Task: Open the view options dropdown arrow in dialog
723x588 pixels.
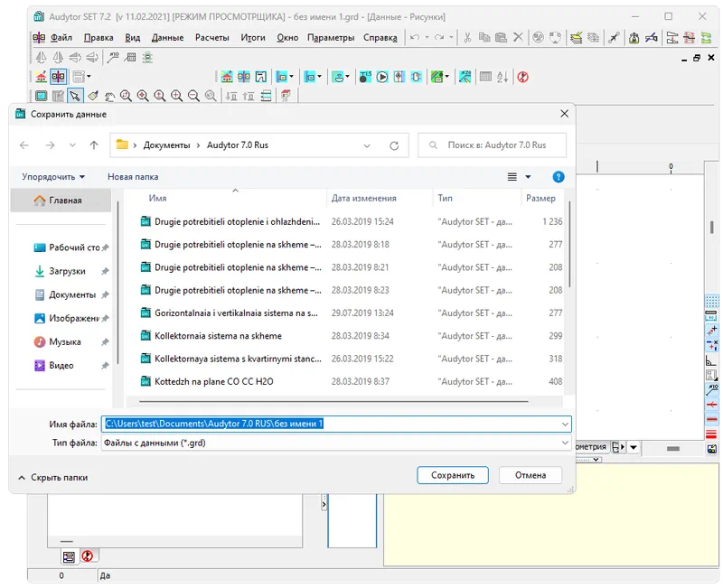Action: (x=528, y=177)
